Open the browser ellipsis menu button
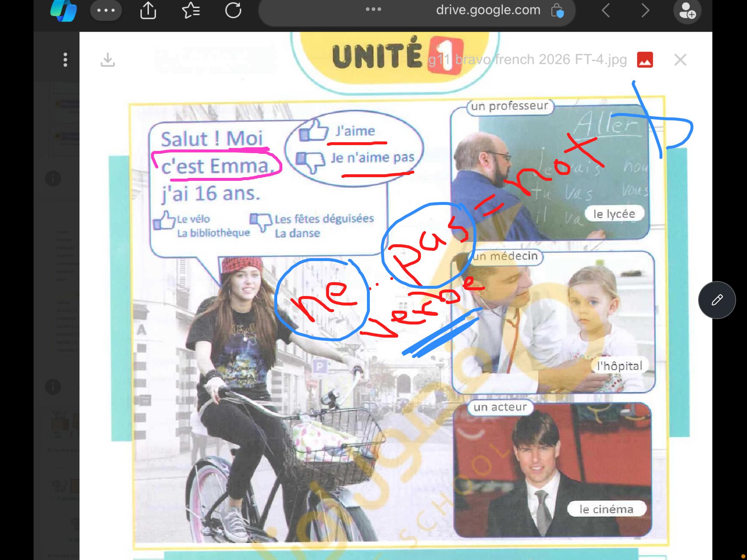747x560 pixels. coord(106,11)
